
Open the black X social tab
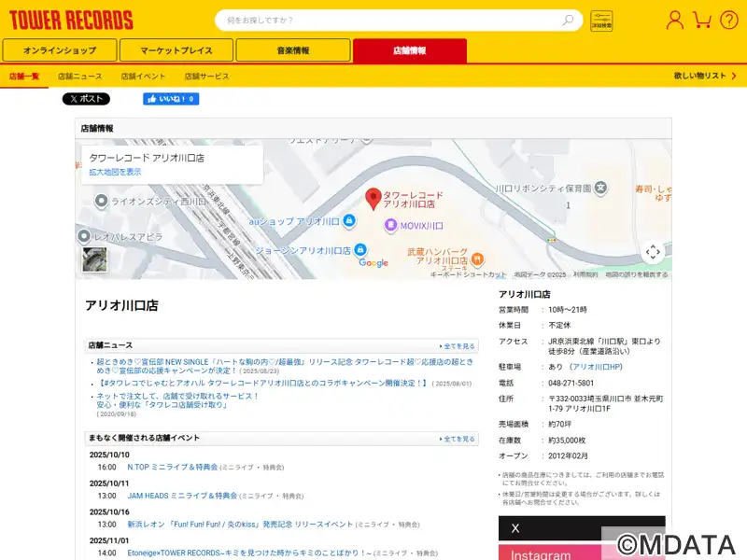(581, 528)
